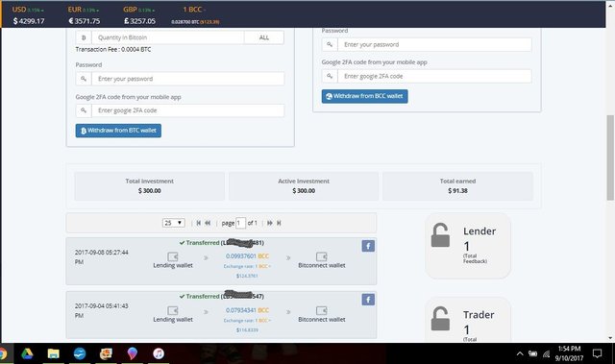The width and height of the screenshot is (615, 364).
Task: Open Google Drive from the taskbar
Action: pyautogui.click(x=27, y=353)
